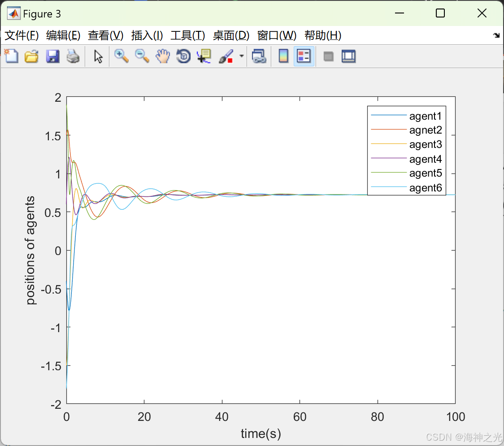
Task: Select the agent4 legend entry
Action: [406, 159]
